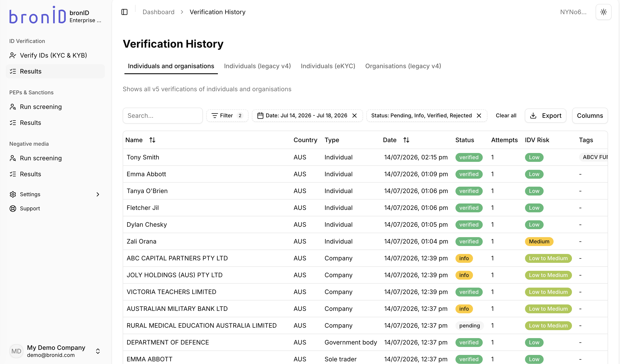Click the Status column header
Viewport: 620px width, 364px height.
(x=465, y=140)
